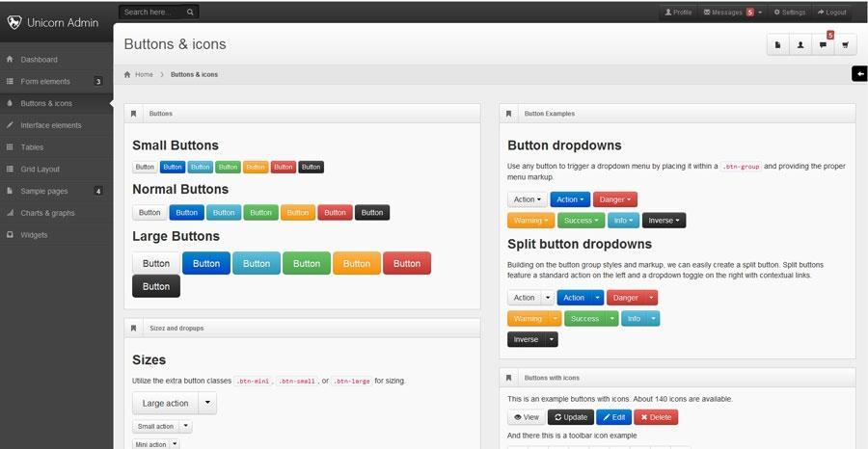Click caret beside blue split Action button

597,298
